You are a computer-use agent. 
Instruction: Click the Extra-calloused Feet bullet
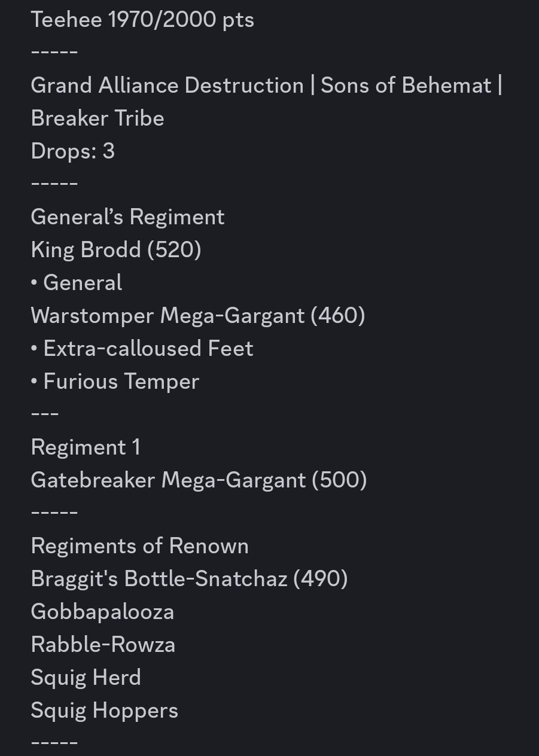[148, 349]
